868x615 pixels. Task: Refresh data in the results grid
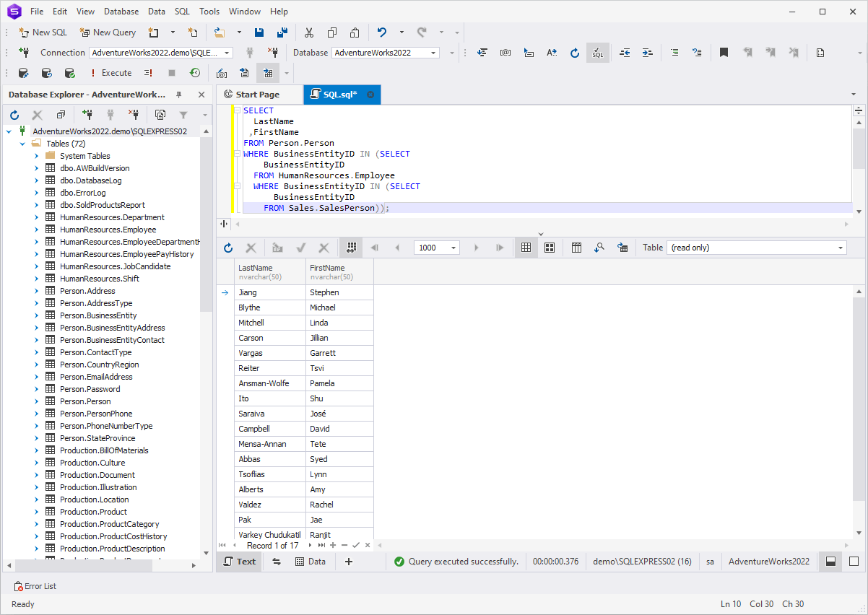[228, 248]
